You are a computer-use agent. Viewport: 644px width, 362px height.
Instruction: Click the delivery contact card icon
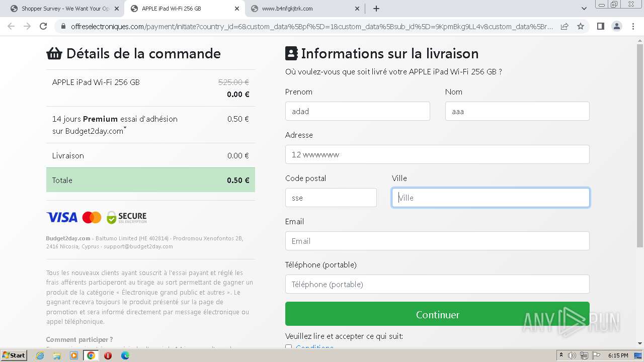pos(291,53)
